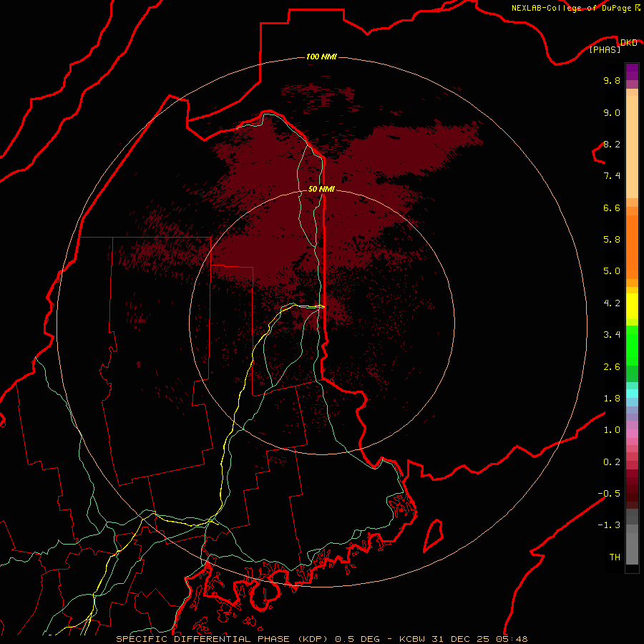Click the 0.2 scale value
This screenshot has width=644, height=644.
tap(612, 462)
